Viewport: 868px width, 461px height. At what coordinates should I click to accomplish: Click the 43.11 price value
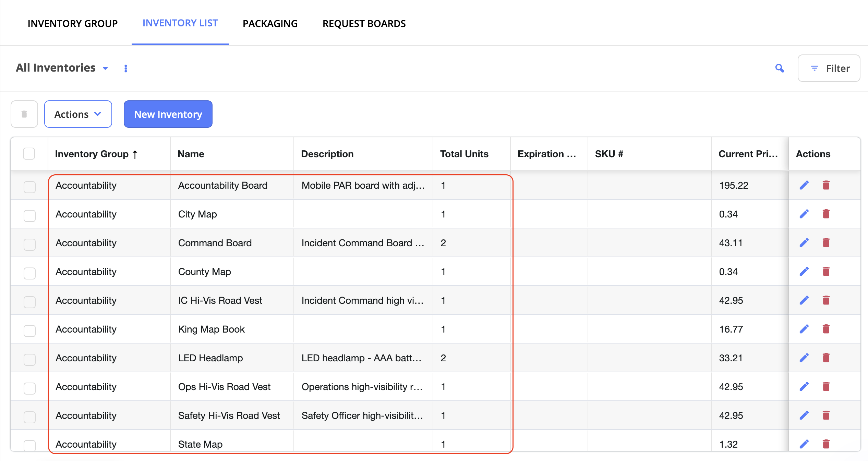point(731,243)
